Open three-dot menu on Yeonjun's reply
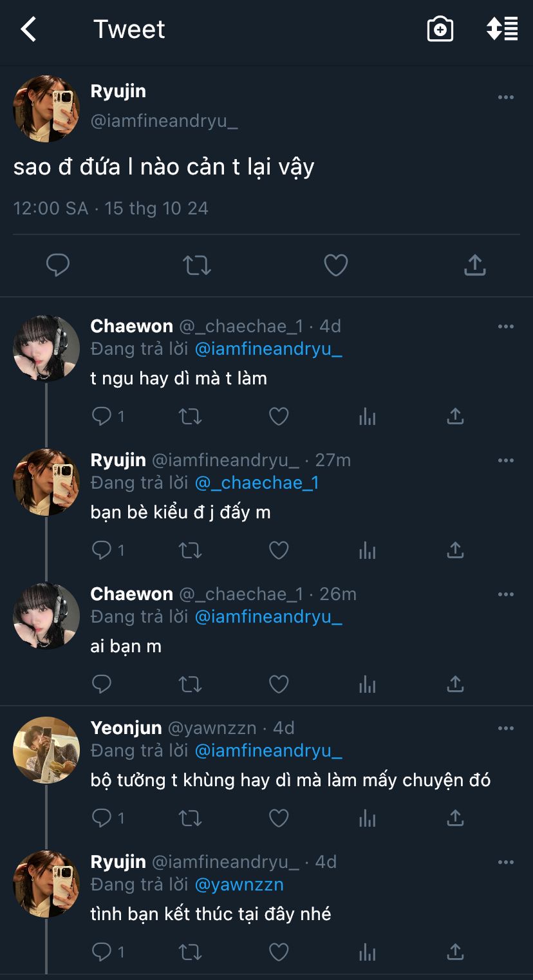This screenshot has width=533, height=980. tap(506, 728)
